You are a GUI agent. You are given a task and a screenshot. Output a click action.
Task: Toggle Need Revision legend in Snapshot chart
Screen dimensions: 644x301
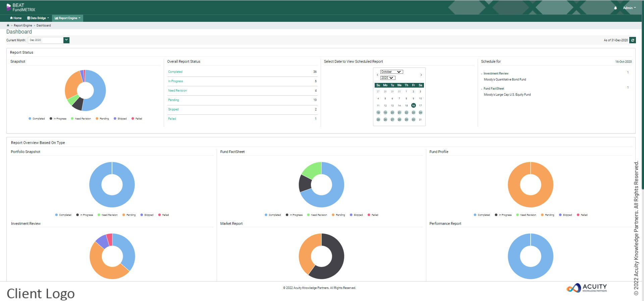click(x=81, y=118)
